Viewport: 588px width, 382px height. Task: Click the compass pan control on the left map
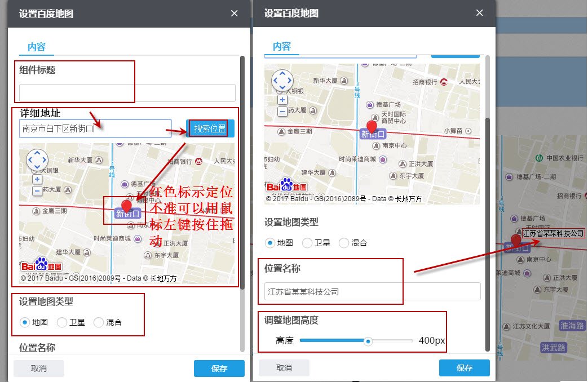coord(37,161)
